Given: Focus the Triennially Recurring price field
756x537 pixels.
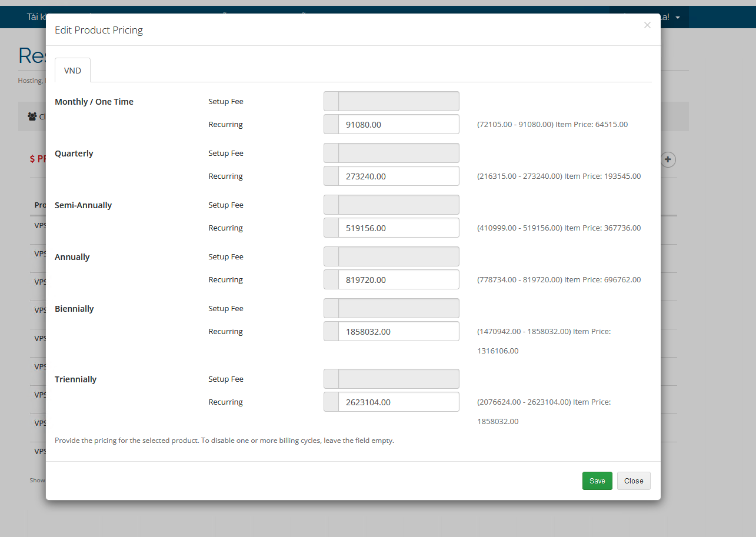Looking at the screenshot, I should [398, 402].
